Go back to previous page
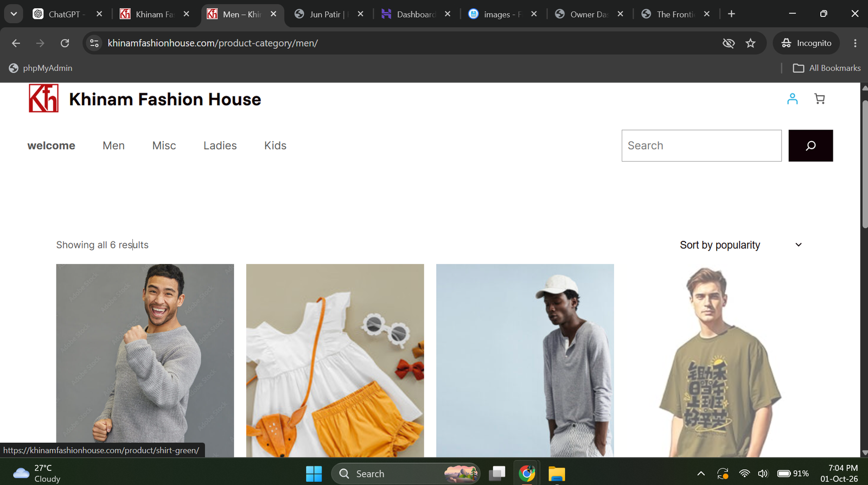The width and height of the screenshot is (868, 485). [16, 43]
